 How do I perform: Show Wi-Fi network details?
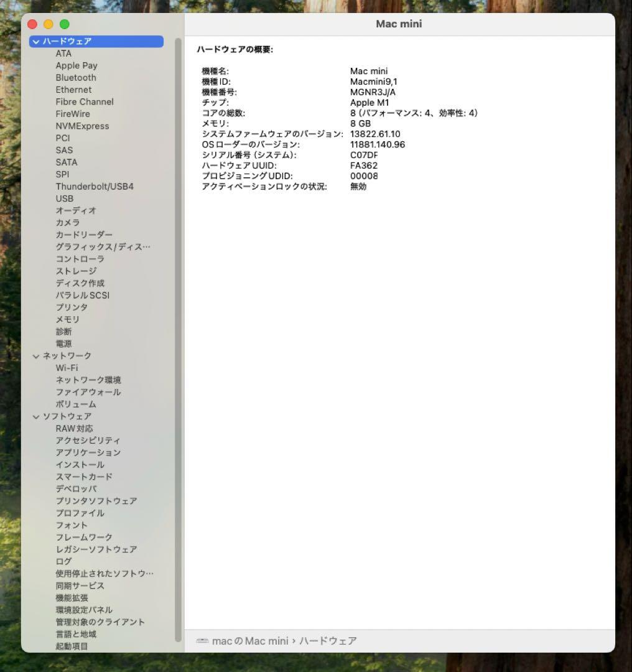[x=67, y=368]
